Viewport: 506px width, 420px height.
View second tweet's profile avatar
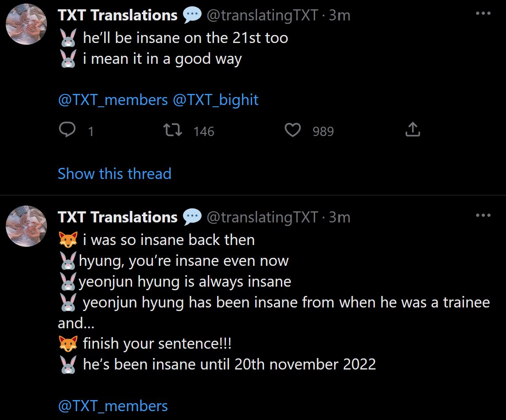point(27,226)
